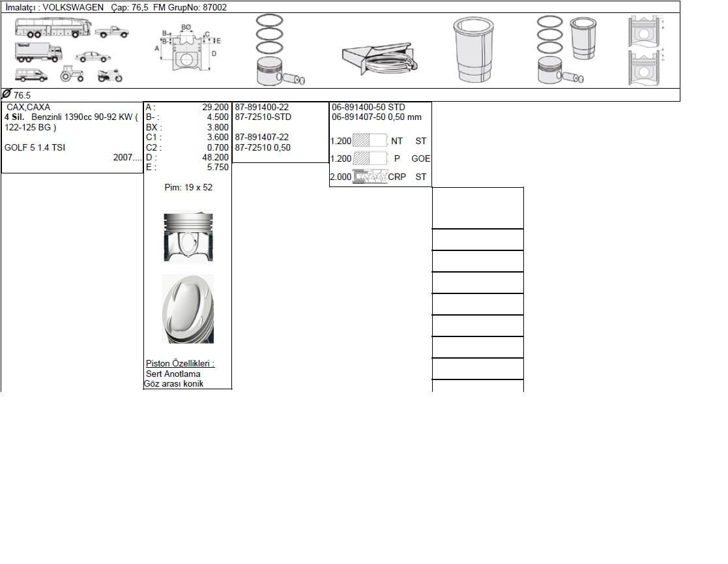Screen dimensions: 728x564
Task: Click part number 87-891400-22
Action: (x=262, y=107)
